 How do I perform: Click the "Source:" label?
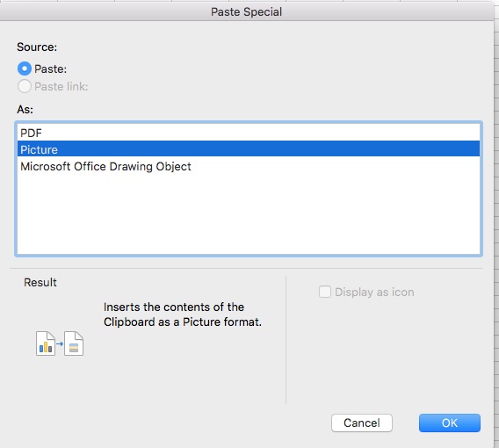[37, 47]
